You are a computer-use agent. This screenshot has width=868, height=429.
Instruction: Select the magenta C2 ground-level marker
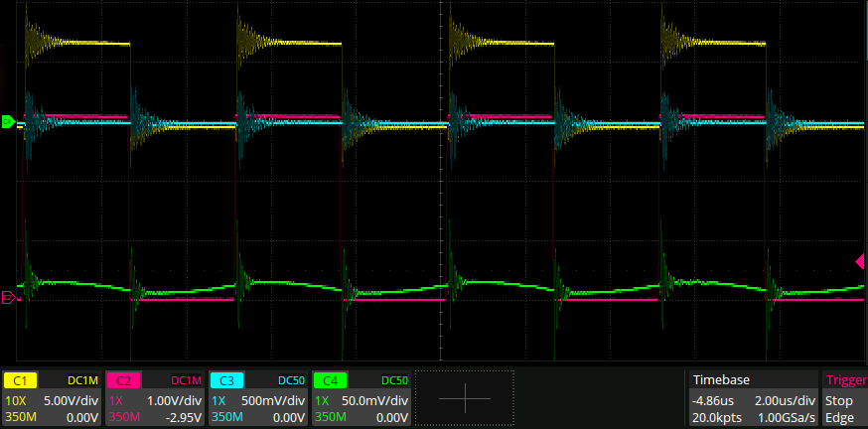click(x=7, y=297)
